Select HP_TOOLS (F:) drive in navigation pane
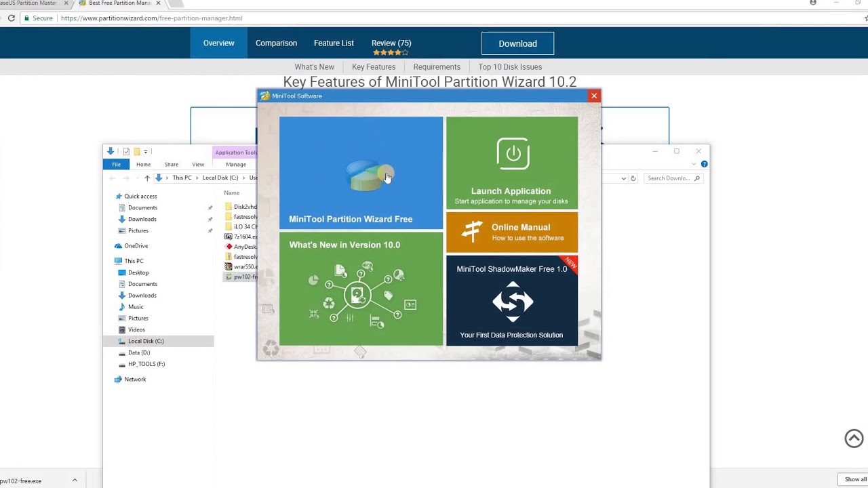Screen dimensions: 868x488 point(146,364)
